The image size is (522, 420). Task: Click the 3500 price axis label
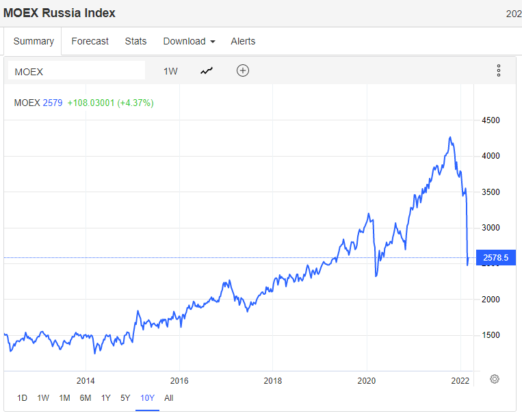coord(491,192)
